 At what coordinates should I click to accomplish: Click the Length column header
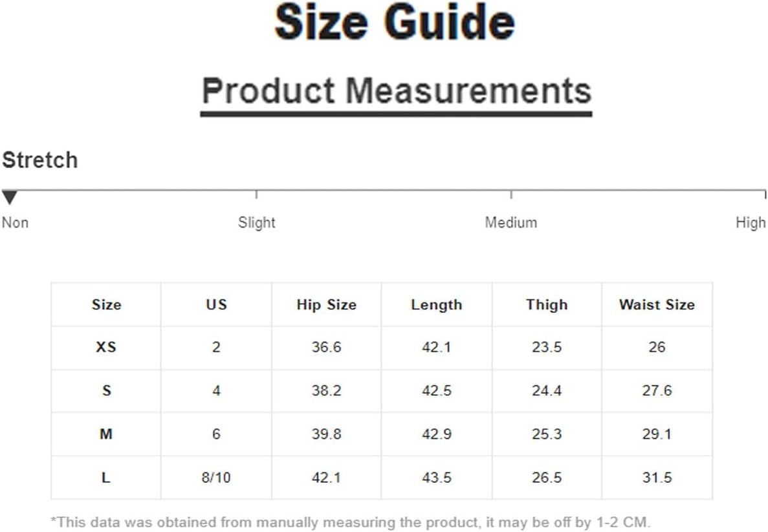coord(437,304)
